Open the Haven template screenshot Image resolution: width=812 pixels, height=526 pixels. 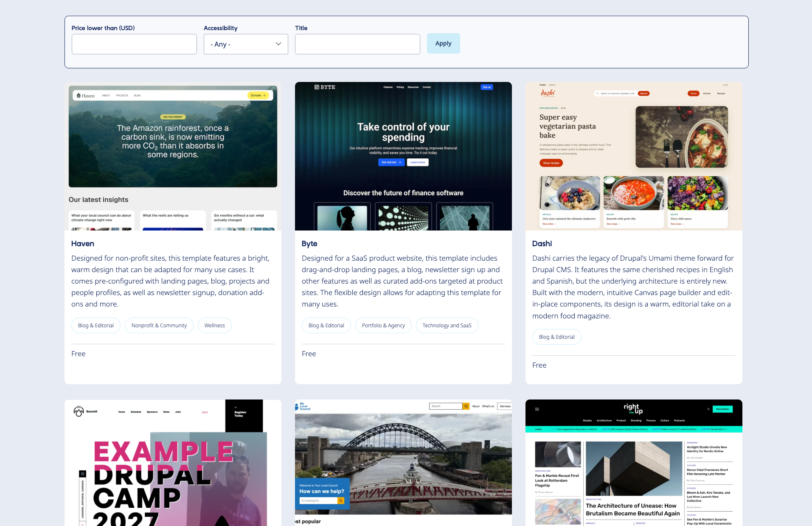[x=173, y=156]
